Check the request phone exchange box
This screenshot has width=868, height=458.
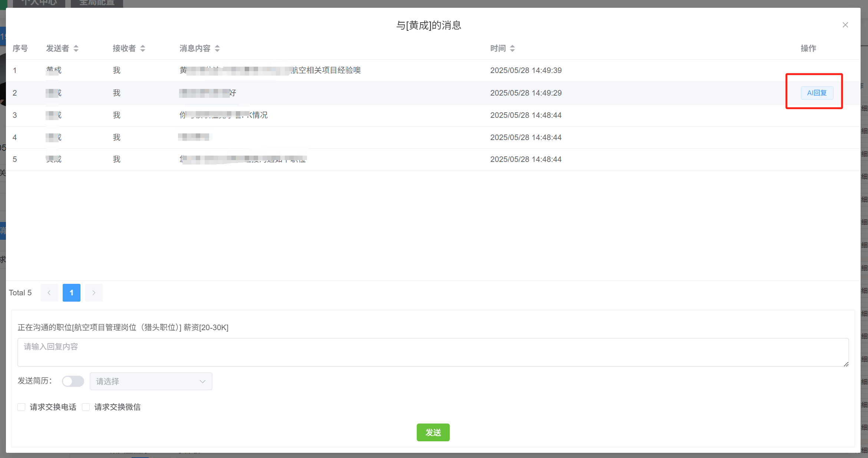point(22,407)
